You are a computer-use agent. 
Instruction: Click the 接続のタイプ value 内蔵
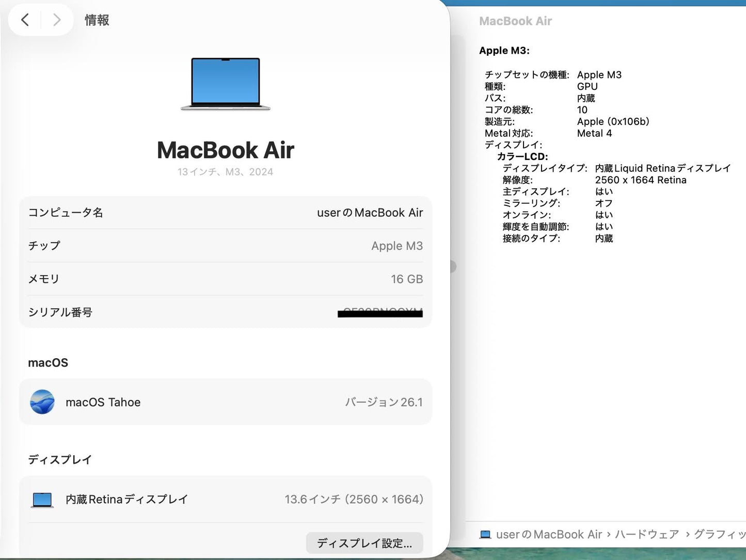(604, 238)
